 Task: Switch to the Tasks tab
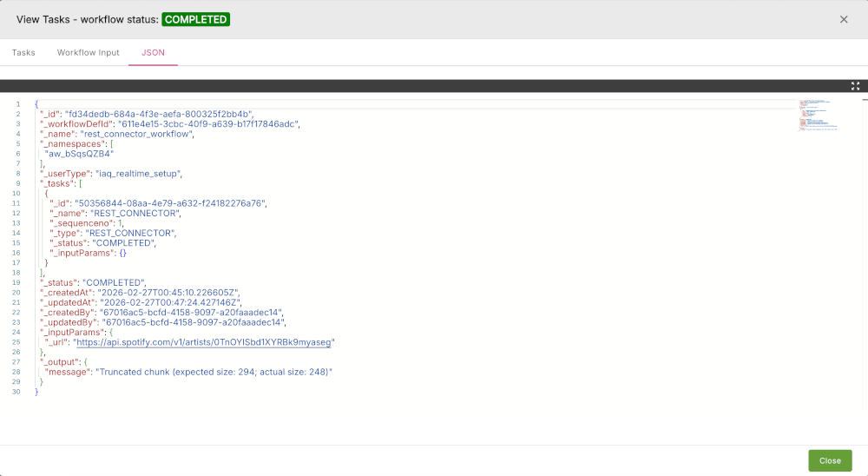click(x=23, y=52)
